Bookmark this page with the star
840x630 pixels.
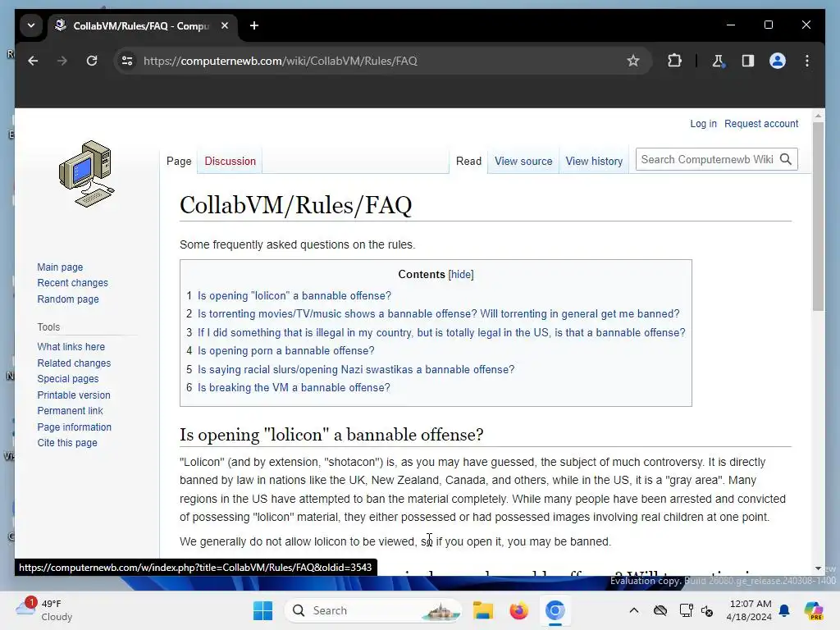point(633,61)
